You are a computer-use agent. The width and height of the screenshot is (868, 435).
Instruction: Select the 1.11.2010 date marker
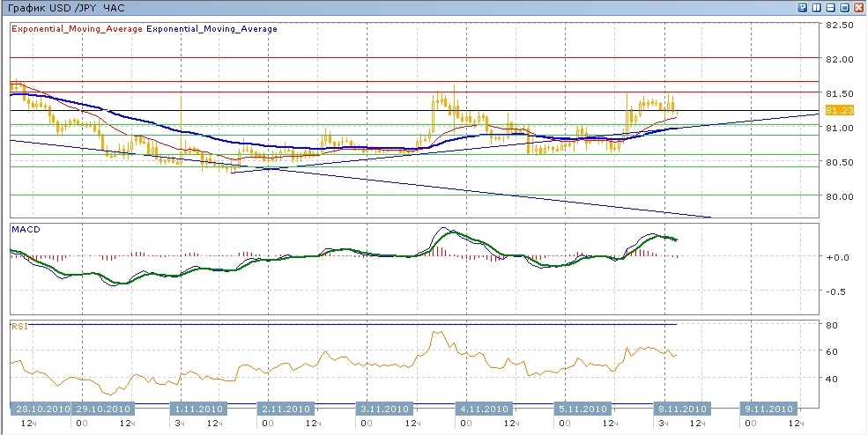tap(199, 409)
